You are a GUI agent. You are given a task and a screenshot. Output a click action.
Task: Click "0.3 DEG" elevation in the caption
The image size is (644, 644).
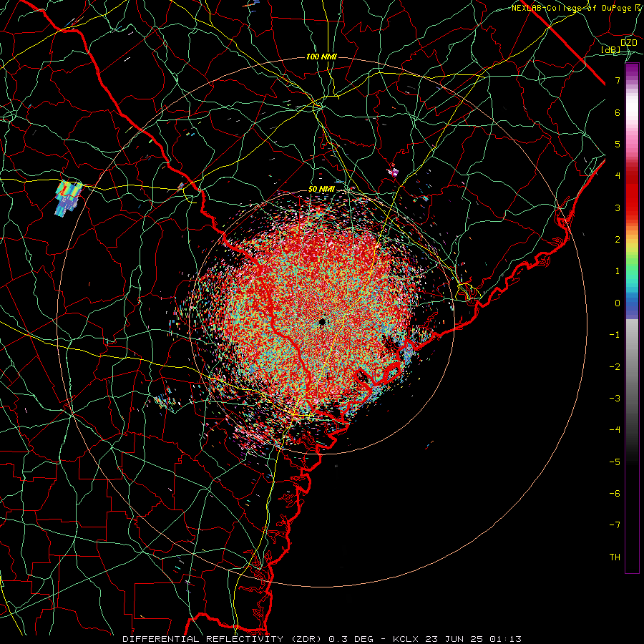click(x=351, y=639)
